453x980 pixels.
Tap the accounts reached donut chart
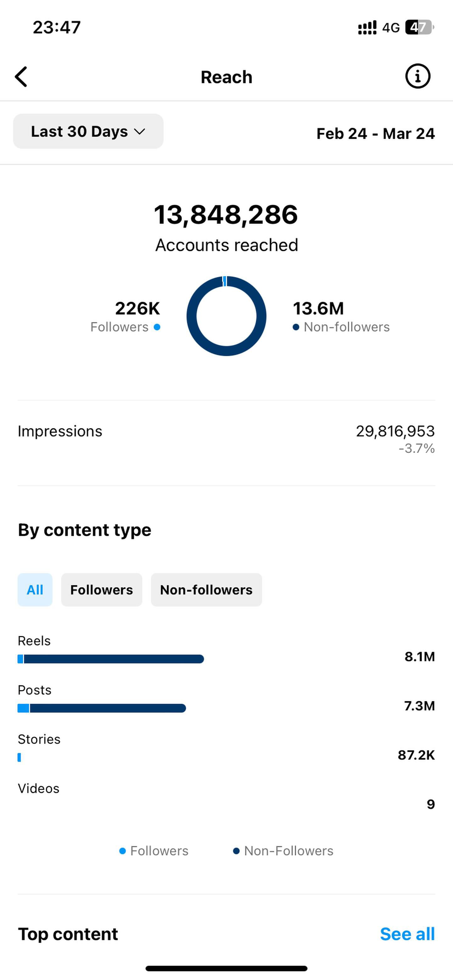pos(226,316)
